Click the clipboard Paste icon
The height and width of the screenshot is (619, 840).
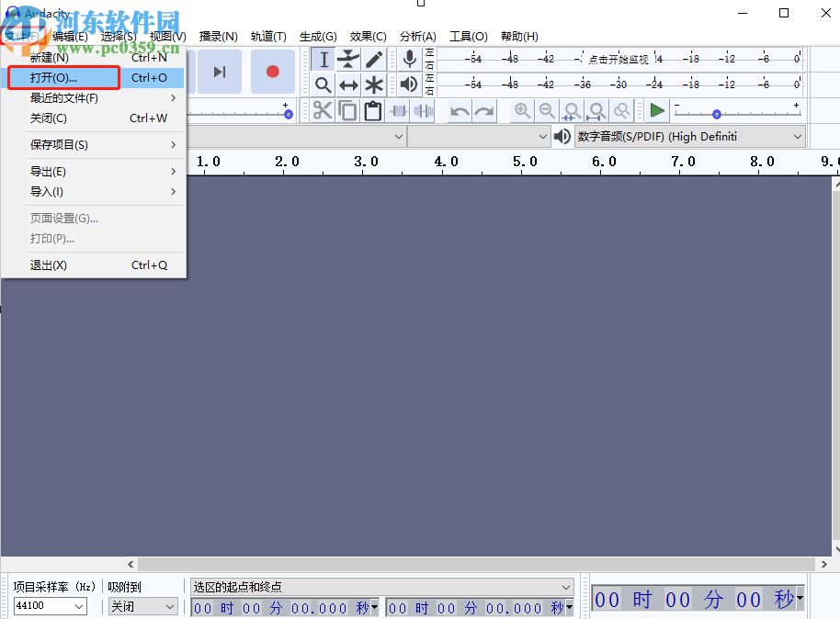pyautogui.click(x=372, y=111)
